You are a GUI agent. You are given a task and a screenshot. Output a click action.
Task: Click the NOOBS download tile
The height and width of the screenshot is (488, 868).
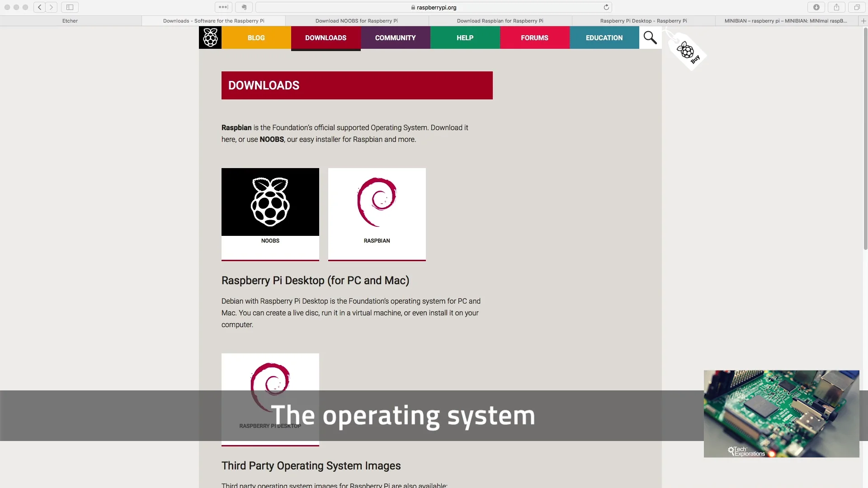coord(270,214)
